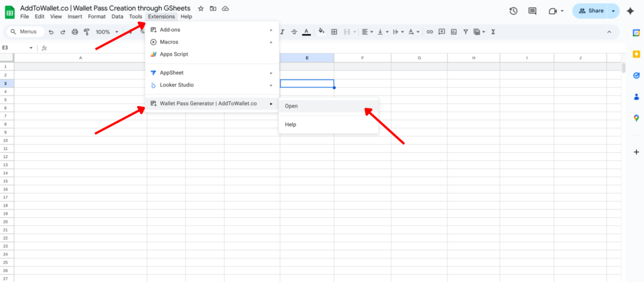Select column G header
The image size is (644, 282).
click(x=419, y=58)
